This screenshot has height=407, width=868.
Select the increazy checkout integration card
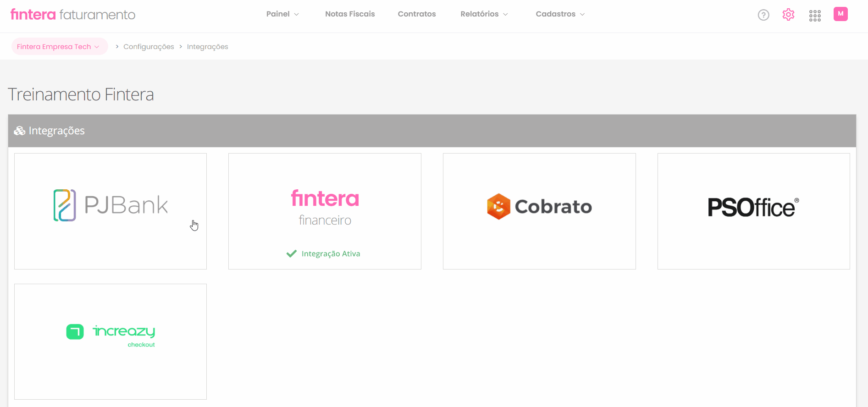pyautogui.click(x=111, y=341)
